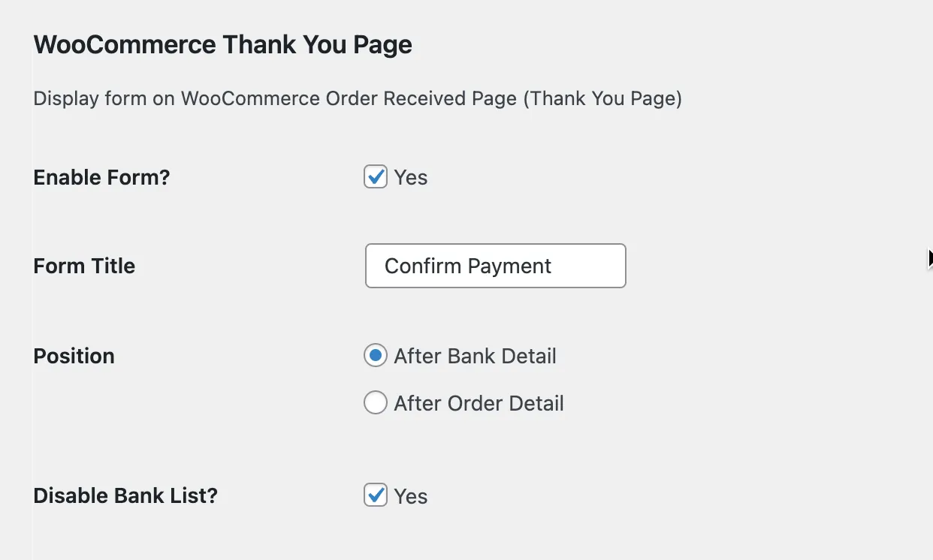Click the Disable Bank List label
This screenshot has height=560, width=933.
125,495
